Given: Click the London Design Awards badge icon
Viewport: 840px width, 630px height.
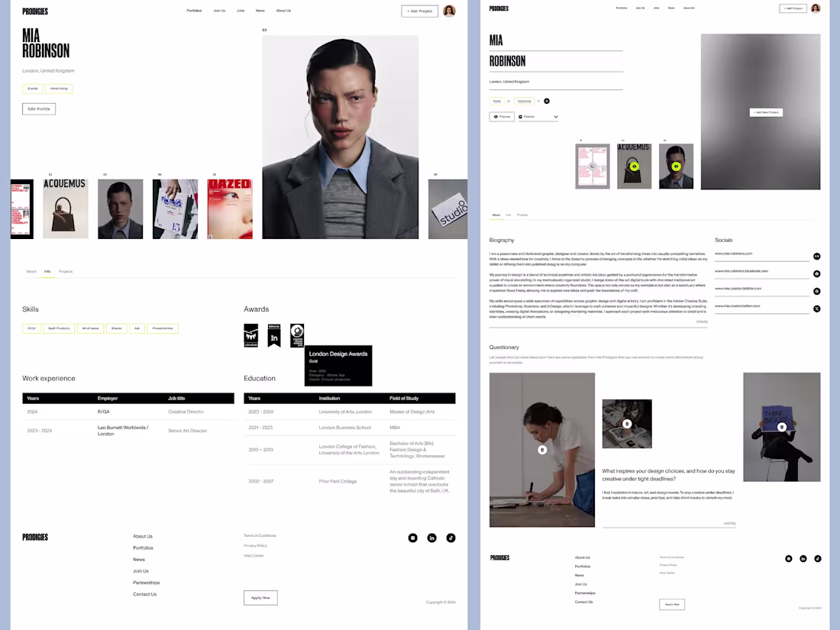Looking at the screenshot, I should (297, 335).
